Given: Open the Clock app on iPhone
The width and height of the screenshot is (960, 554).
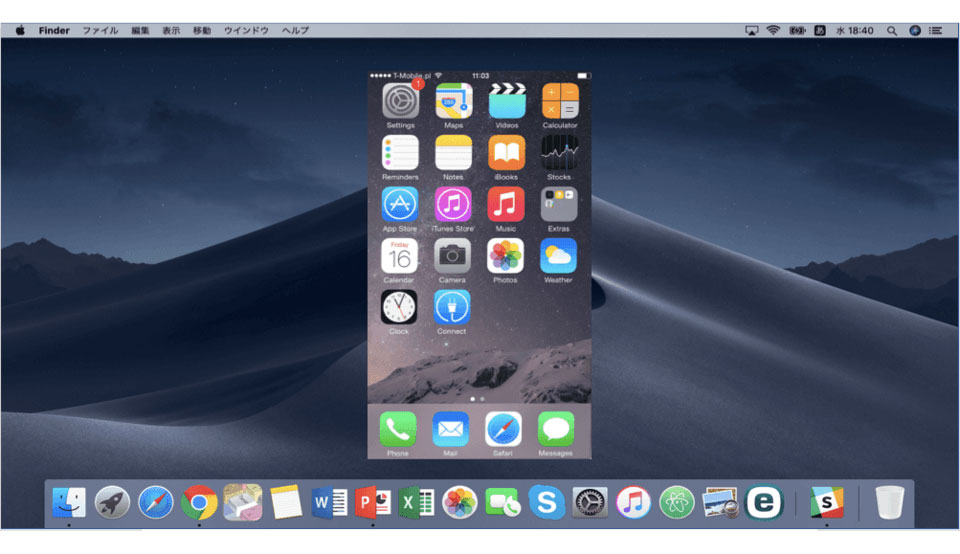Looking at the screenshot, I should point(399,307).
